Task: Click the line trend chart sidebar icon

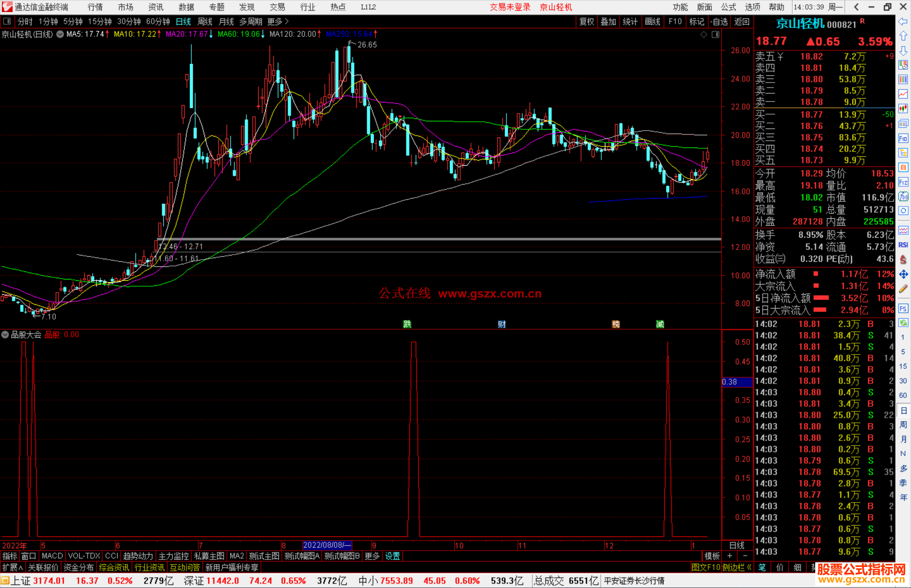Action: point(903,94)
